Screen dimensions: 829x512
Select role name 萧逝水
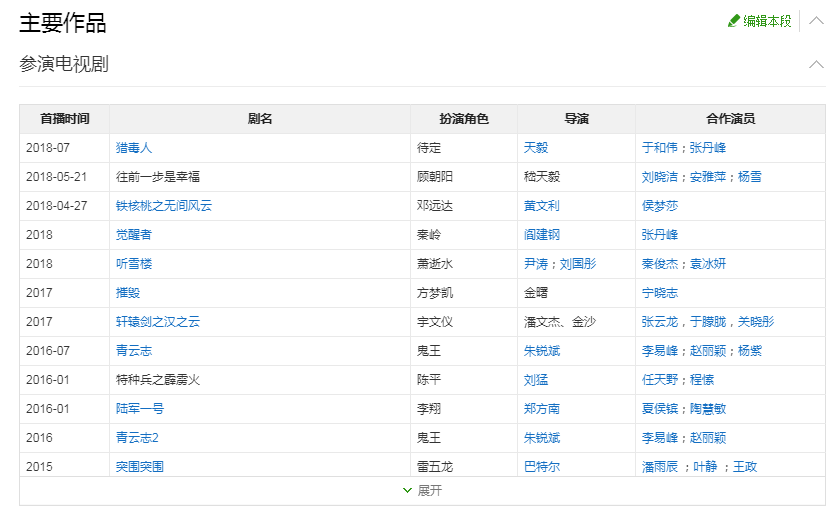coord(435,264)
